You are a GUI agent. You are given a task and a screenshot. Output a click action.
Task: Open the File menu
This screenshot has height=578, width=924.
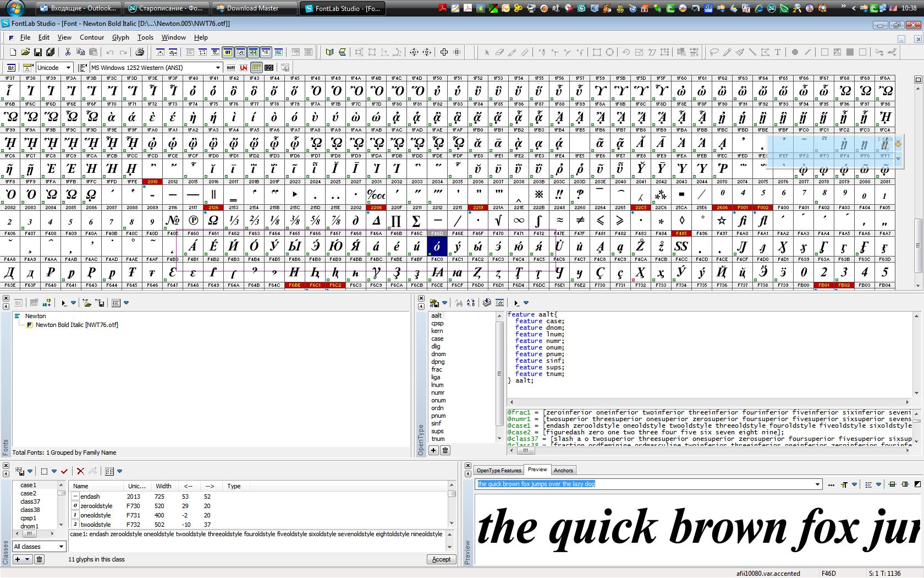pyautogui.click(x=25, y=37)
